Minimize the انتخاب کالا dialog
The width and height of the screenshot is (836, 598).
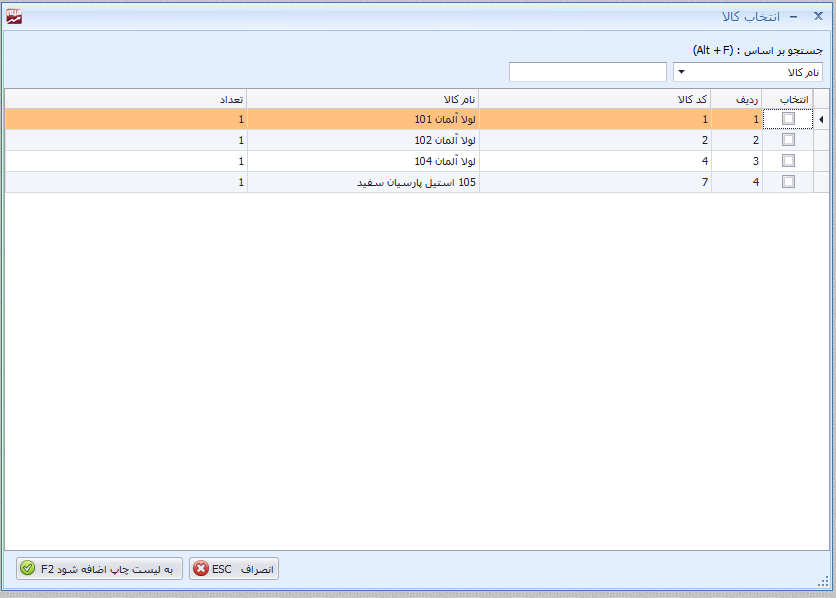pos(794,17)
